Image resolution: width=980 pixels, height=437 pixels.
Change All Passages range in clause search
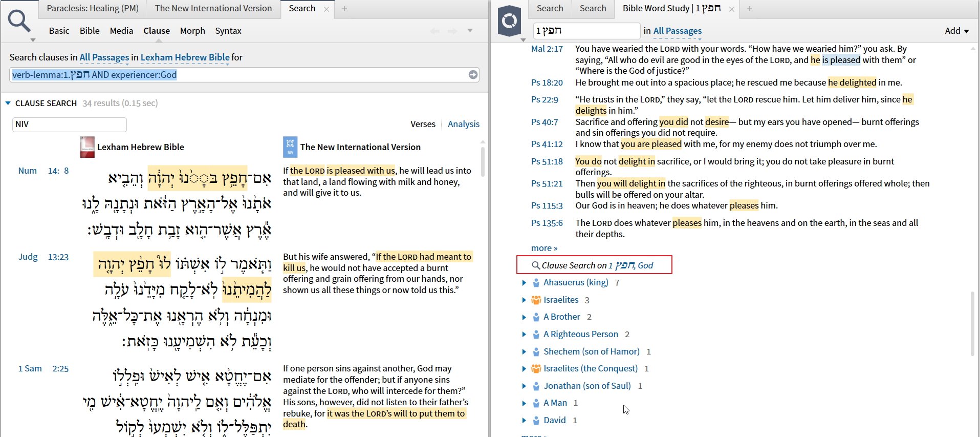coord(104,57)
